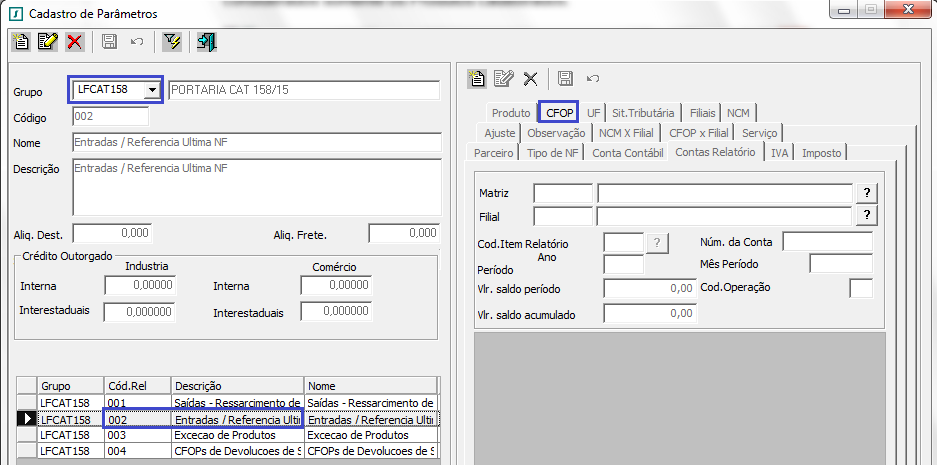The height and width of the screenshot is (465, 937).
Task: Select the Conta Contábil tab
Action: click(627, 154)
